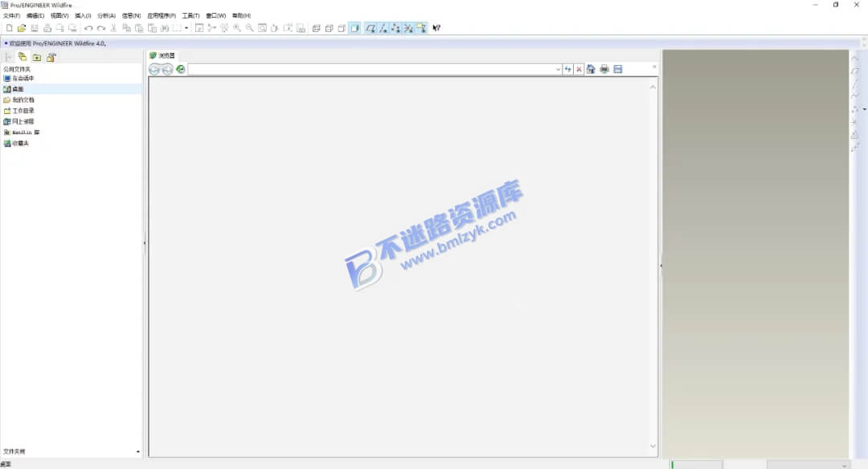The image size is (868, 469).
Task: Select 工作目录 working directory entry
Action: coord(18,111)
